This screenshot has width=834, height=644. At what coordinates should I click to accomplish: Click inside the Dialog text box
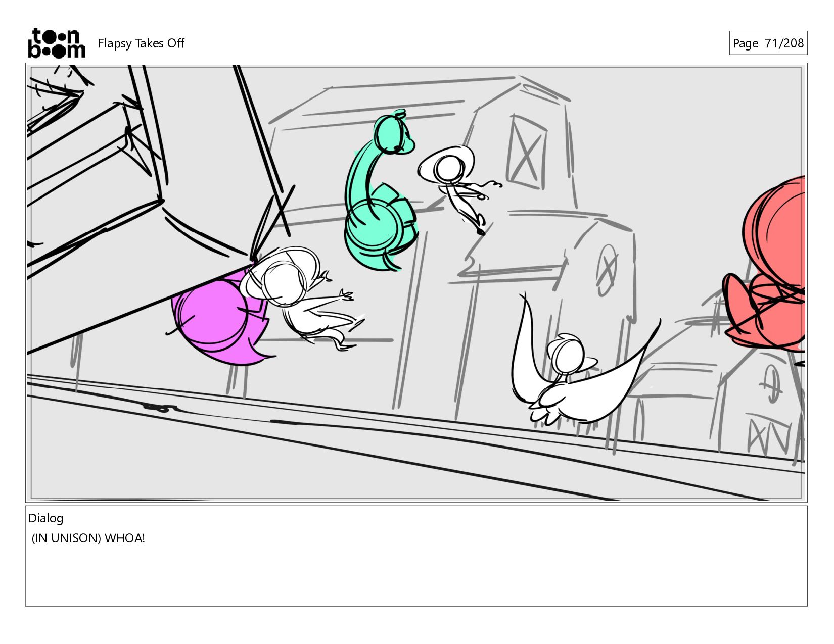coord(416,556)
